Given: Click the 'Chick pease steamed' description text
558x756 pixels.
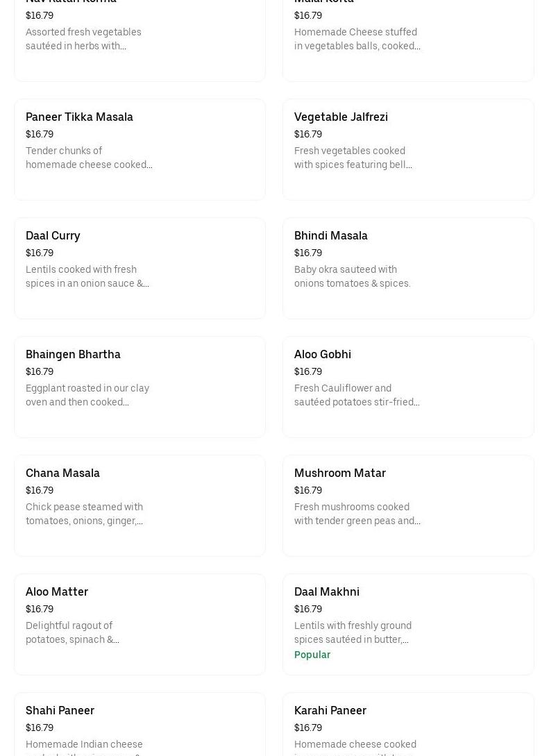Looking at the screenshot, I should coord(84,514).
